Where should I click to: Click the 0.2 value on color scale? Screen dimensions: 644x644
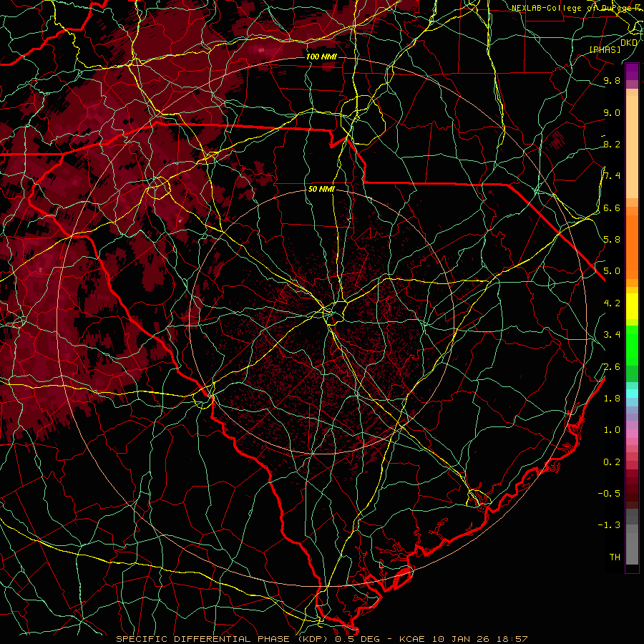click(612, 462)
